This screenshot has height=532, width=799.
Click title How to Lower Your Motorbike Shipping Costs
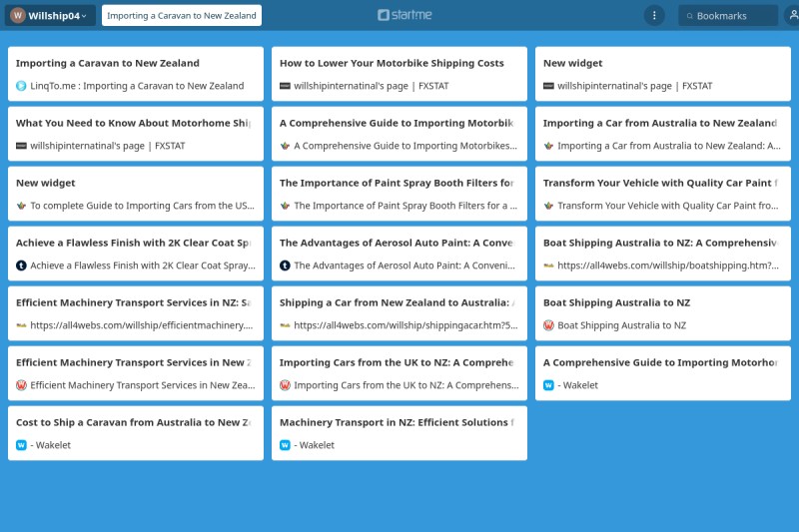pos(392,63)
